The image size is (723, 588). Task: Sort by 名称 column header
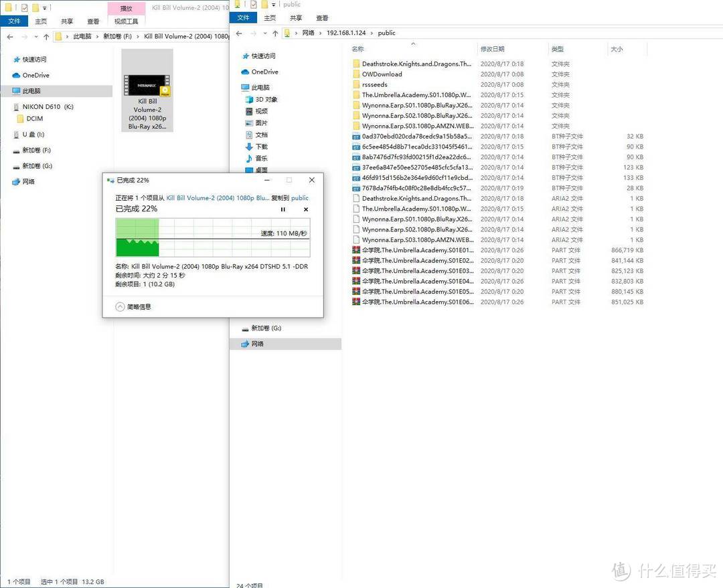click(x=357, y=49)
